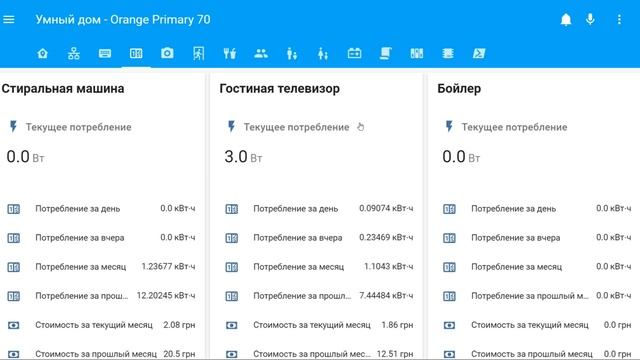The height and width of the screenshot is (360, 640).
Task: Click counter icon for Бойлер Потребление за день
Action: 449,209
